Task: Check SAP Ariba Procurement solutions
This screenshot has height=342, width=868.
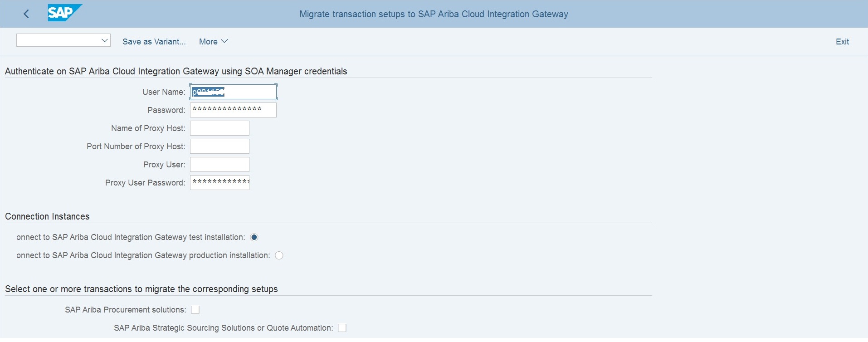Action: point(195,310)
